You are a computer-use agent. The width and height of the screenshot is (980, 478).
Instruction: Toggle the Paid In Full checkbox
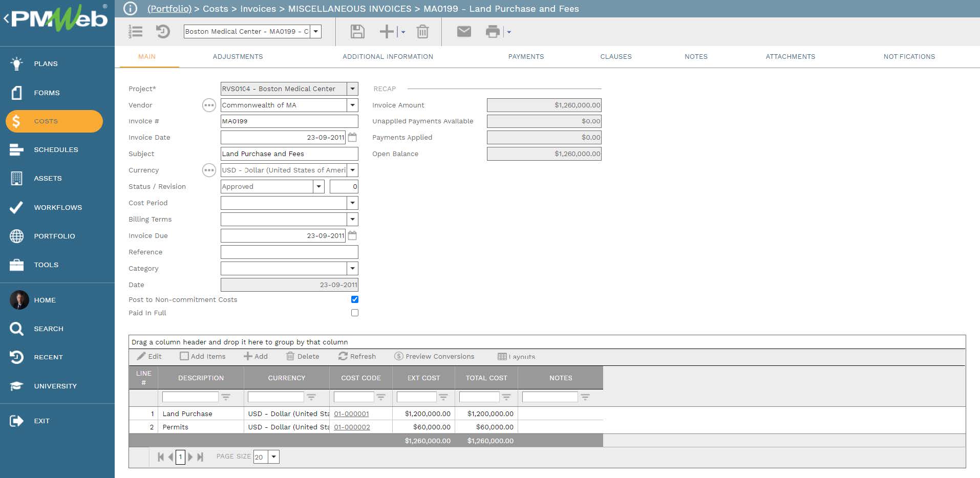[355, 313]
